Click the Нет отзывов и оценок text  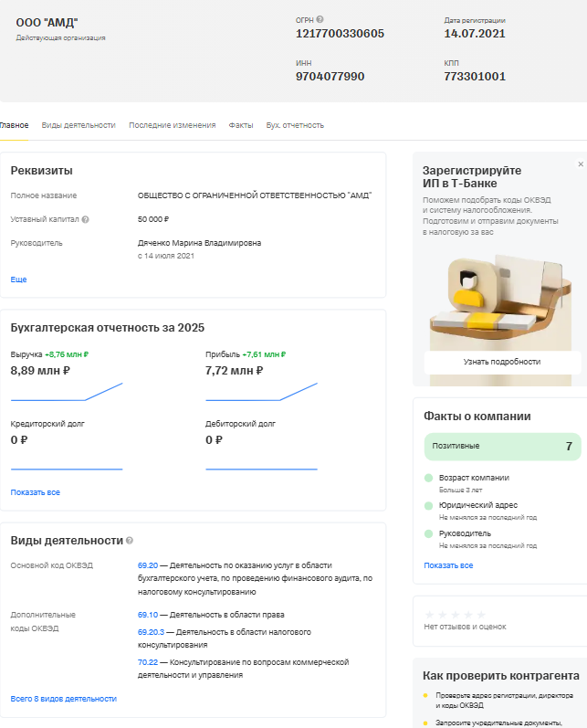pyautogui.click(x=465, y=627)
